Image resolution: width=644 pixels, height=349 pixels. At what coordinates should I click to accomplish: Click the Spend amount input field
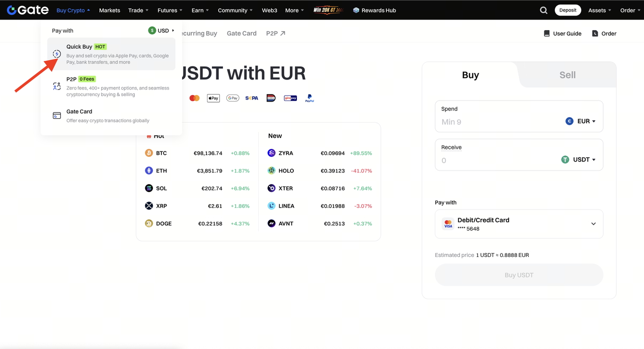[x=498, y=122]
